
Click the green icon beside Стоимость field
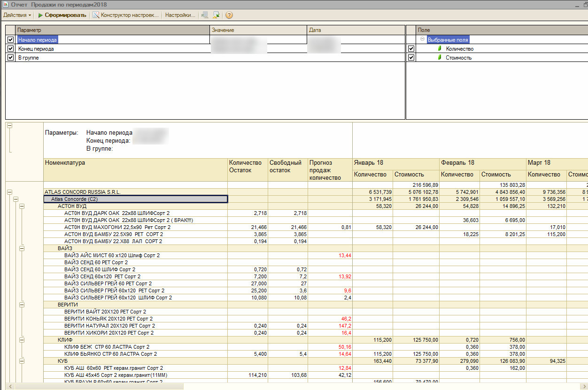[439, 58]
